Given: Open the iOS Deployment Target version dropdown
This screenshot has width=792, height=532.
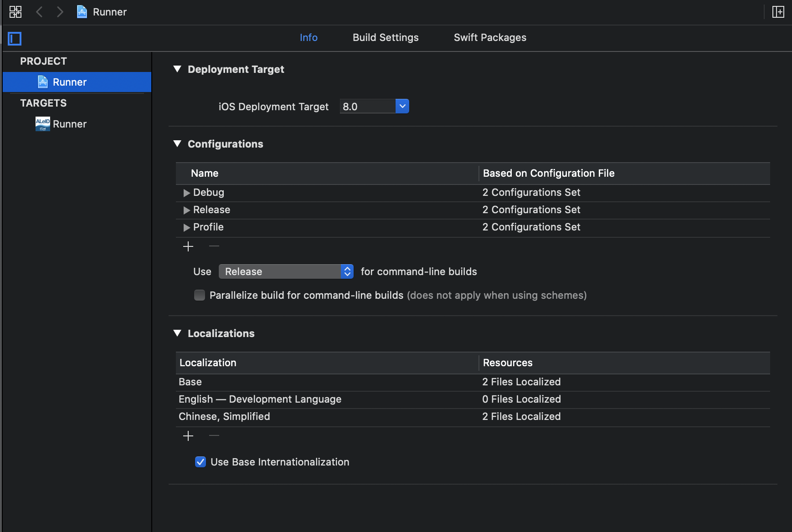Looking at the screenshot, I should (x=402, y=106).
